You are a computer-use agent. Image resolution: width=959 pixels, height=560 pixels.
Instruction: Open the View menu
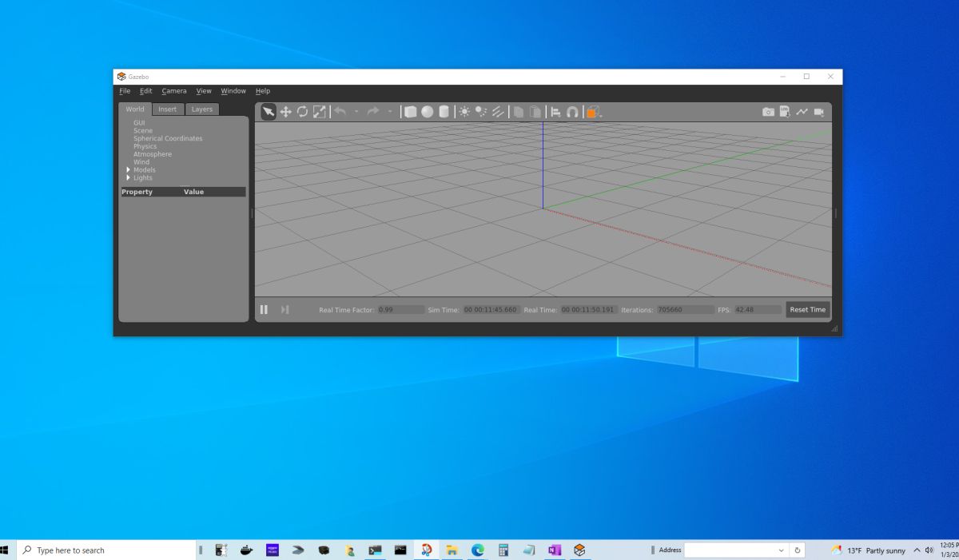[204, 91]
